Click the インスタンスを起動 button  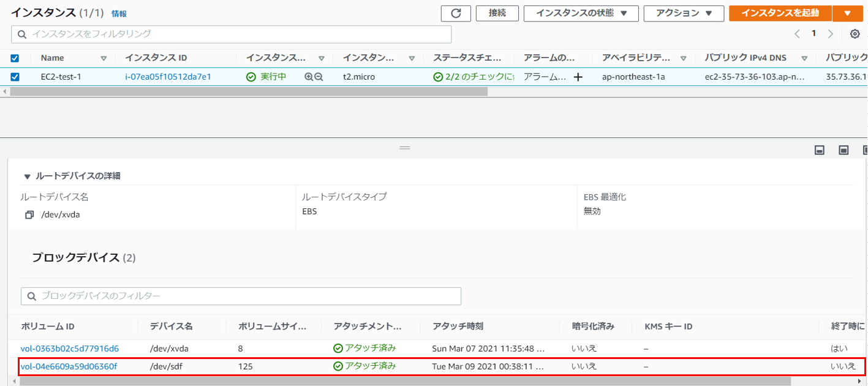coord(780,13)
